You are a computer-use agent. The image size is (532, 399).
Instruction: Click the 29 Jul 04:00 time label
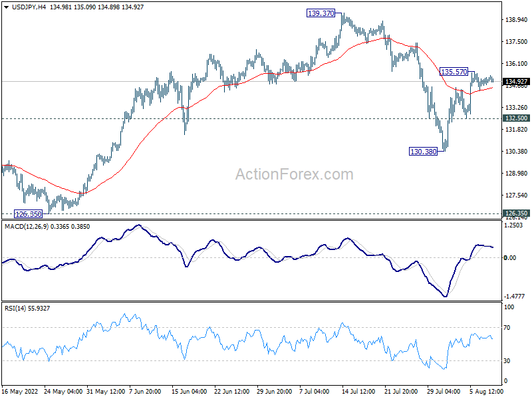pyautogui.click(x=444, y=391)
